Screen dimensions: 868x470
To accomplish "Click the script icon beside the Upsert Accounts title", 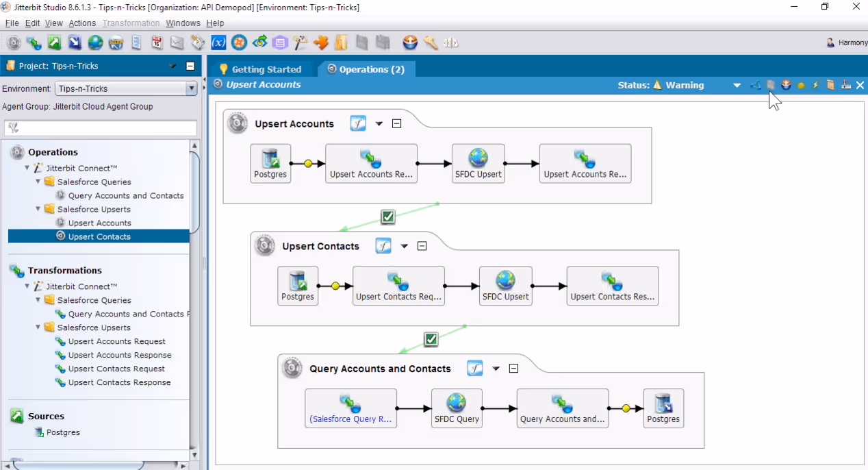I will pyautogui.click(x=359, y=123).
